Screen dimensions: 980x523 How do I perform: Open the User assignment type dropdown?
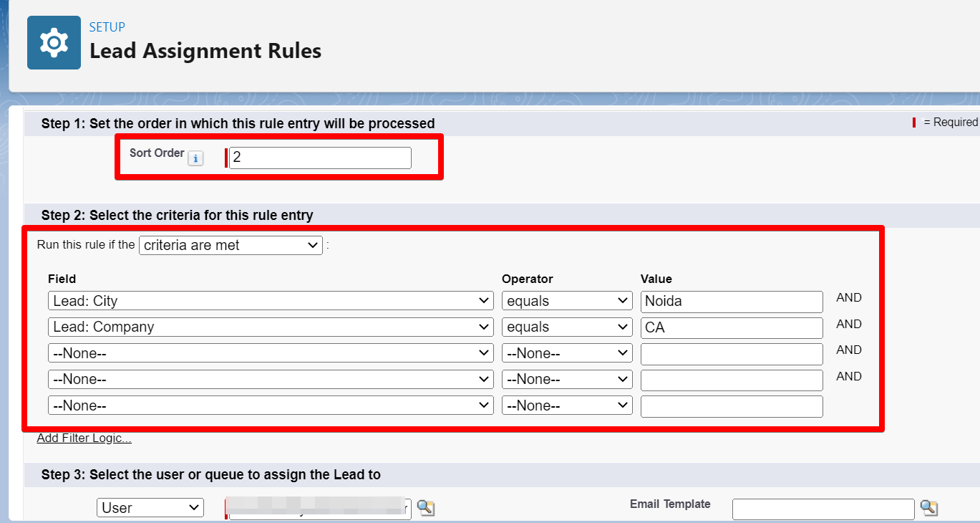[x=150, y=507]
